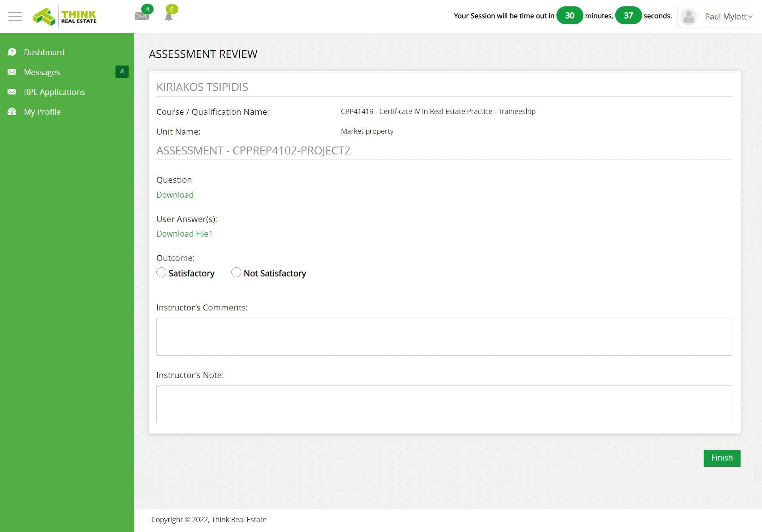Image resolution: width=762 pixels, height=532 pixels.
Task: Click the ASSESSMENT - CPPREP4102-PROJECT2 heading
Action: pos(253,150)
